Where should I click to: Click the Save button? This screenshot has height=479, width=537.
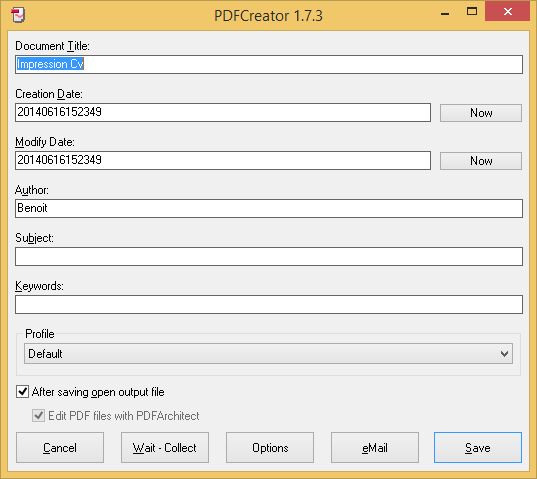click(x=478, y=448)
